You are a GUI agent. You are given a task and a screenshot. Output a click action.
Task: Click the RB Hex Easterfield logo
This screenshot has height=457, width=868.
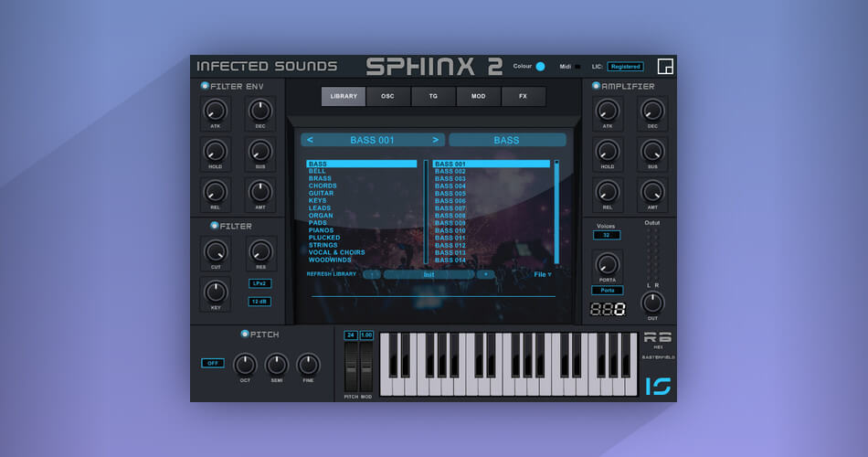pyautogui.click(x=658, y=345)
